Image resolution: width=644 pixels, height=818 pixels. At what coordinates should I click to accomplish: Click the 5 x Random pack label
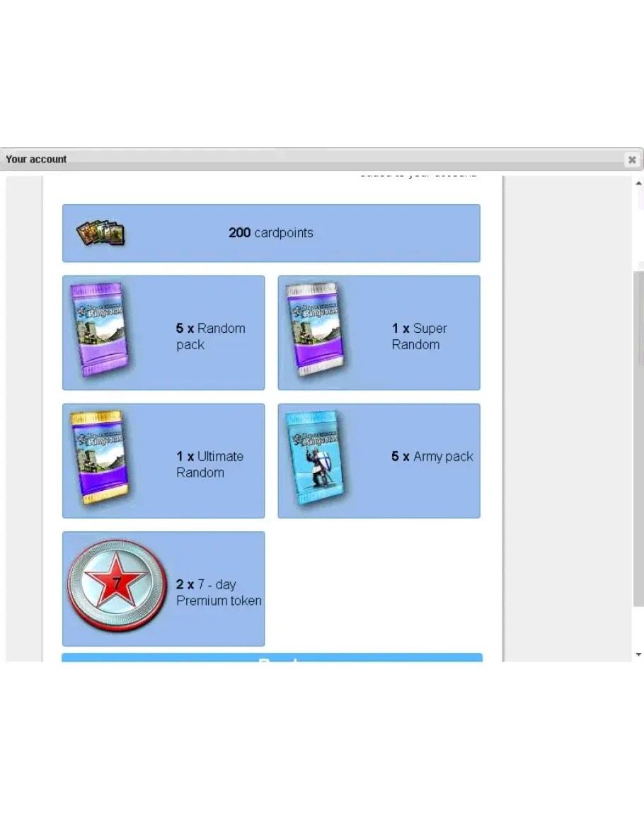210,336
